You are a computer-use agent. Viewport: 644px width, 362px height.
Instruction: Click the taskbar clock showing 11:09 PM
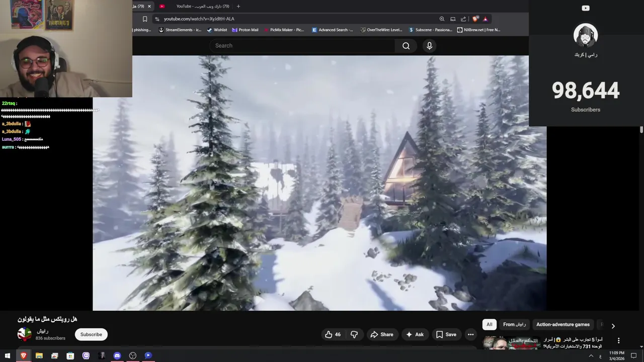617,355
